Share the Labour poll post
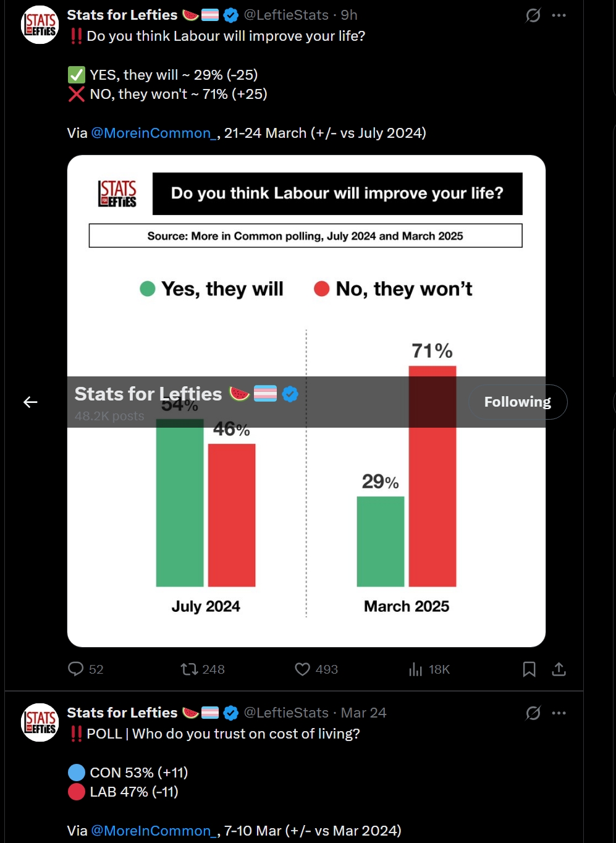 [559, 669]
